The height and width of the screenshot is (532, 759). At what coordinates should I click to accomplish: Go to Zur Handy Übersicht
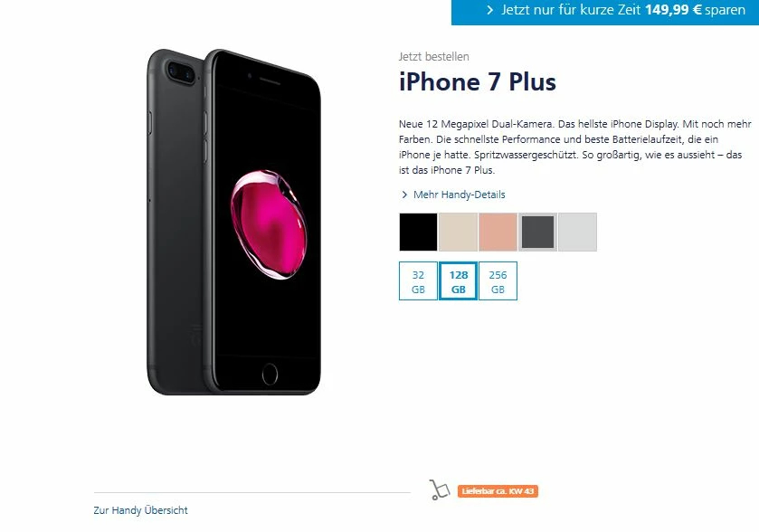[140, 510]
